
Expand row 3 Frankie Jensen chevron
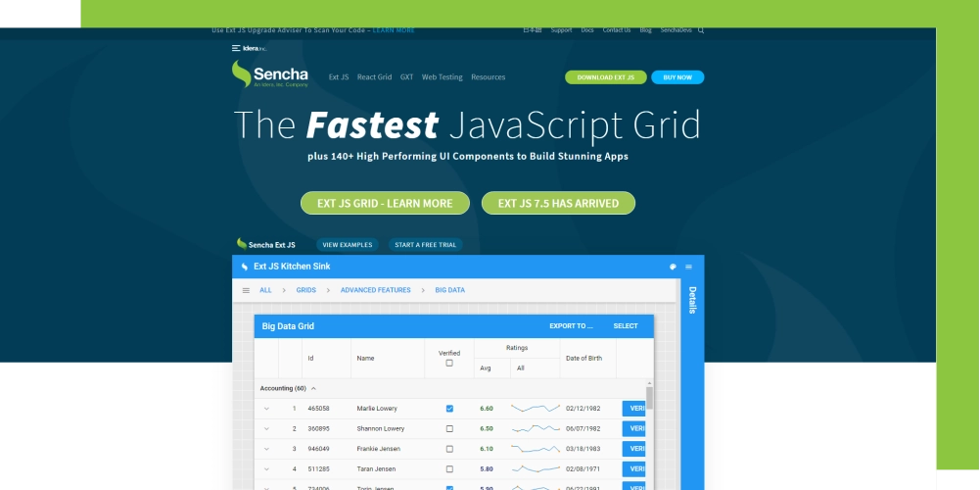click(266, 449)
